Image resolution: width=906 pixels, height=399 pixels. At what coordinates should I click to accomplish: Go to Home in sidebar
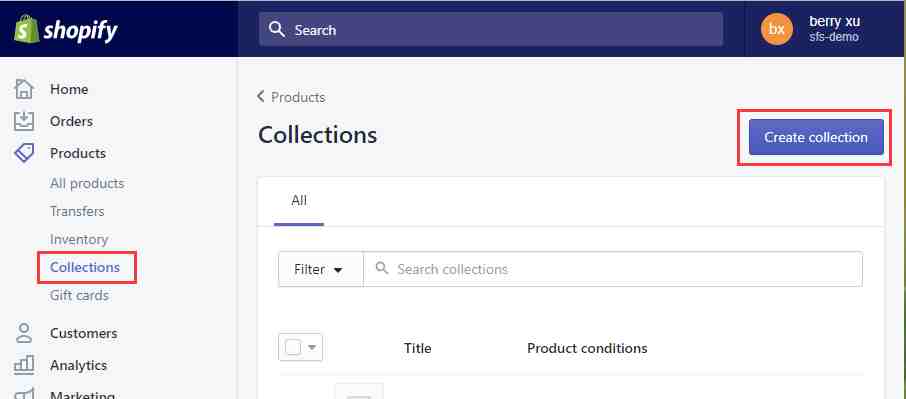[x=69, y=89]
